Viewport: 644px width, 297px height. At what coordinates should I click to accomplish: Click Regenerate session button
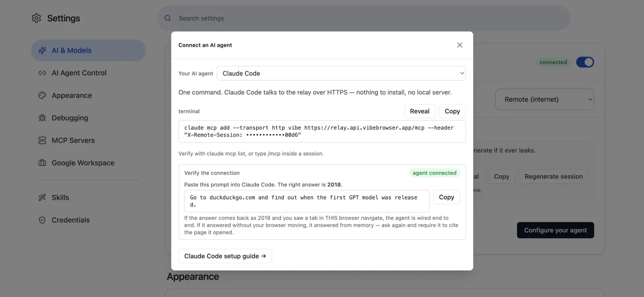tap(553, 177)
